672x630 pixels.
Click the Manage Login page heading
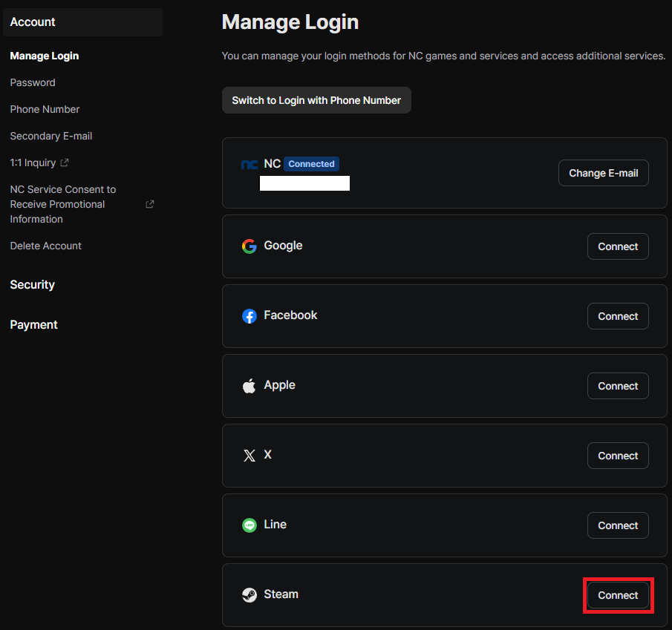pyautogui.click(x=290, y=22)
